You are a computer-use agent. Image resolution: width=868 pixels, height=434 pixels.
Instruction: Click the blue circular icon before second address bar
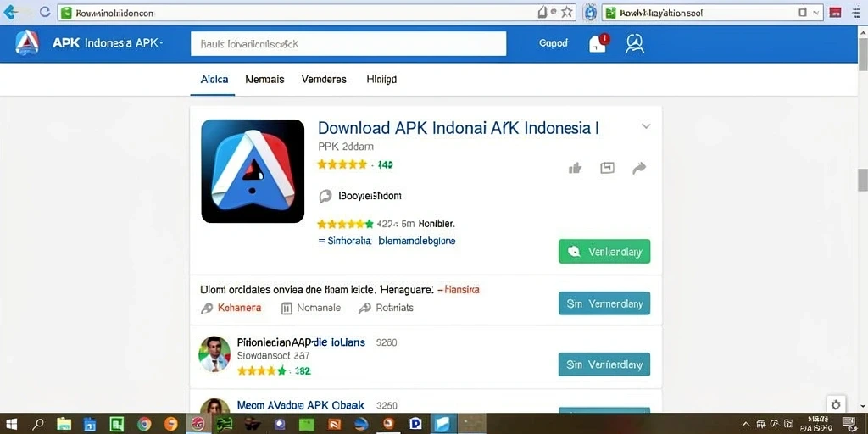(x=591, y=12)
